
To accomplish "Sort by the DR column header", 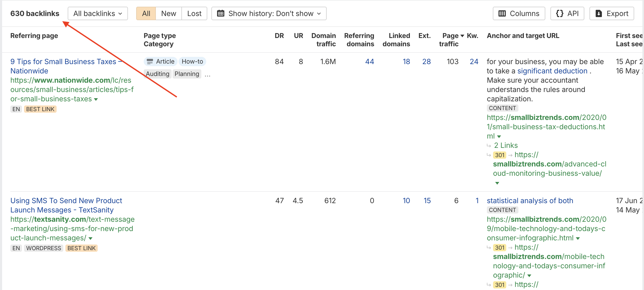I will point(279,36).
